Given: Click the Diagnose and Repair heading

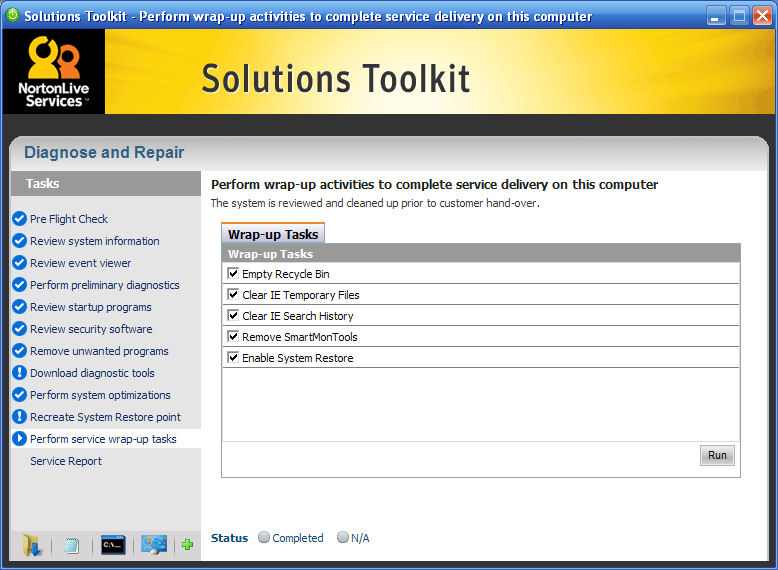Looking at the screenshot, I should point(104,152).
